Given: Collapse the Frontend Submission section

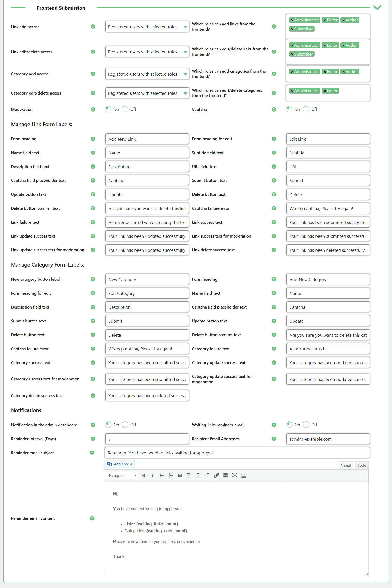Looking at the screenshot, I should click(377, 8).
